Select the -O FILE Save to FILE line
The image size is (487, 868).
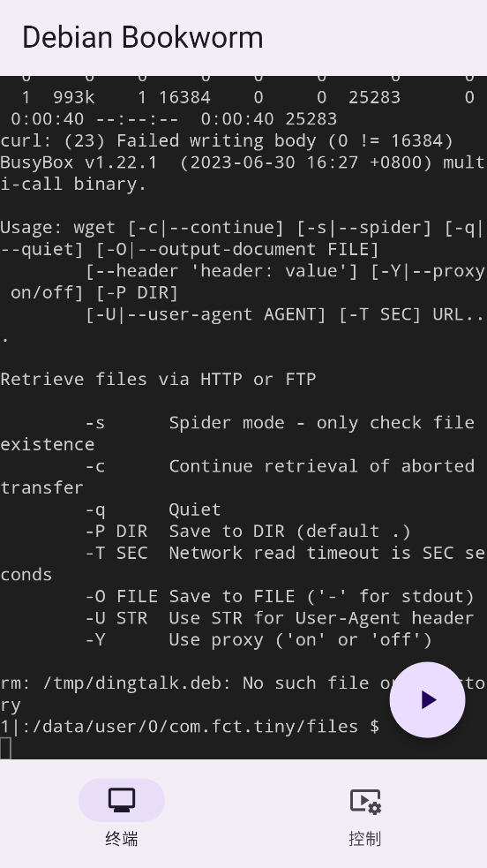[280, 596]
